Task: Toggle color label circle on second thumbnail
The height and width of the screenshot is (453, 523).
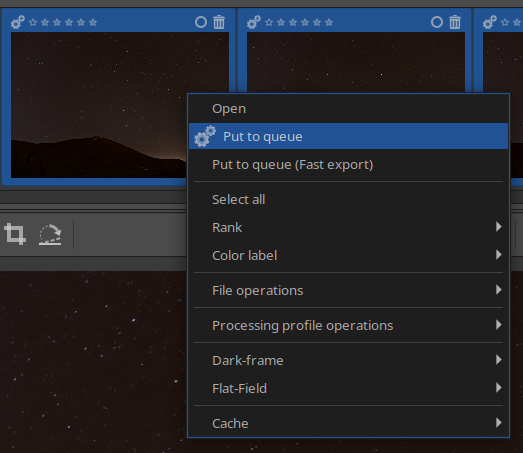Action: point(437,22)
